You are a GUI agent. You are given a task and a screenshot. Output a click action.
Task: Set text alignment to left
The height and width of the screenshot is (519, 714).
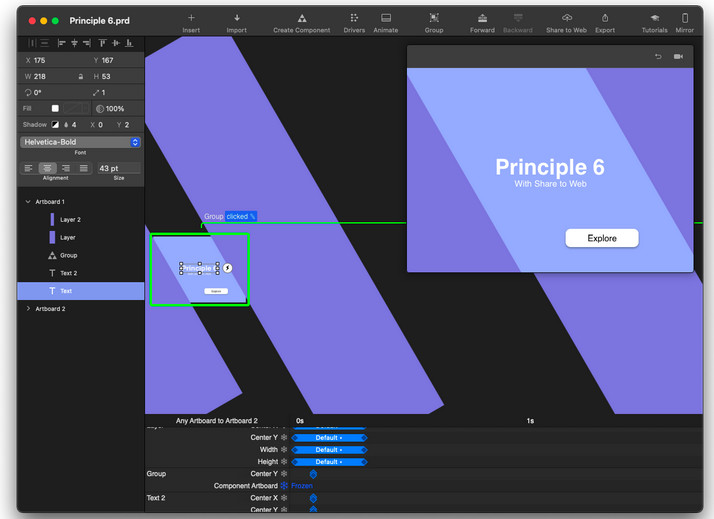click(x=28, y=168)
